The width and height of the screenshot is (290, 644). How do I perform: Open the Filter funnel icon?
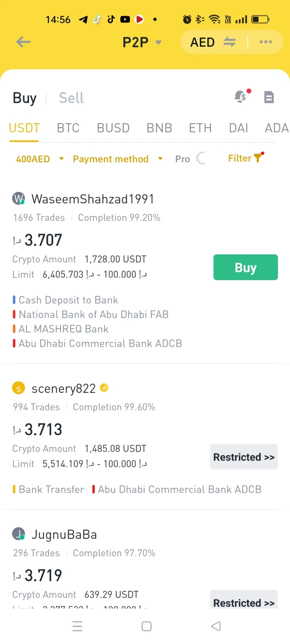(x=258, y=158)
